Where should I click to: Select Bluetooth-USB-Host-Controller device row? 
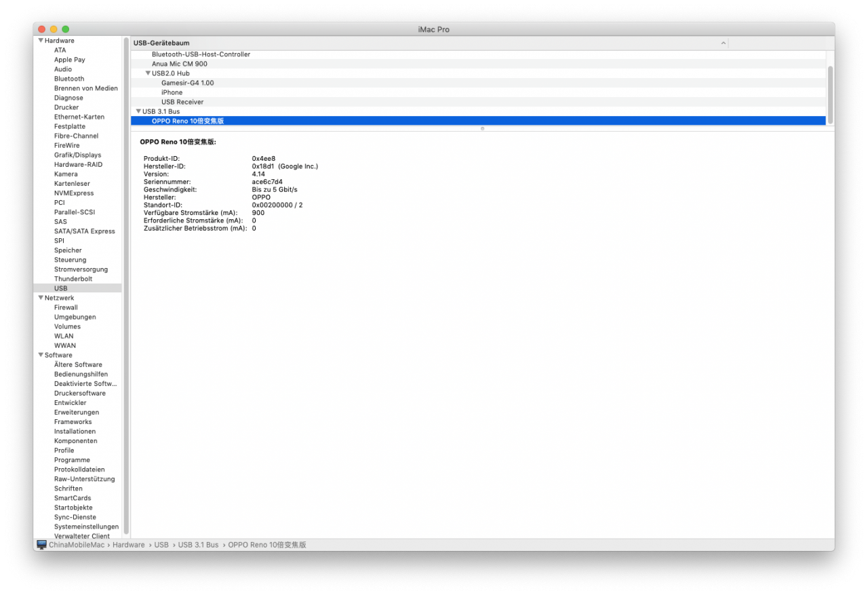[478, 54]
